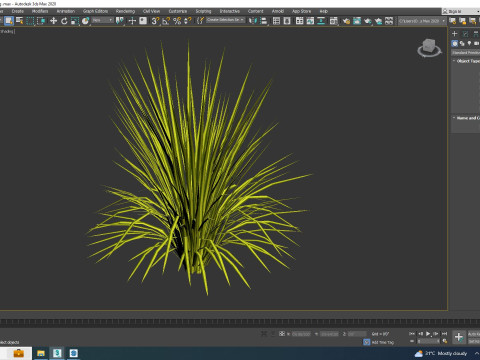Choose Rectangular Selection Region tool
Image resolution: width=480 pixels, height=360 pixels.
pyautogui.click(x=30, y=21)
